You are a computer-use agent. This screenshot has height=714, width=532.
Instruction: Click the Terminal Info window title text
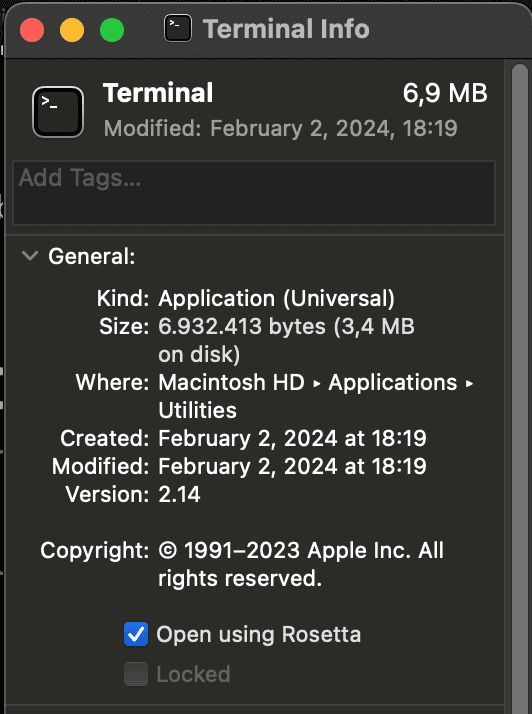point(286,29)
